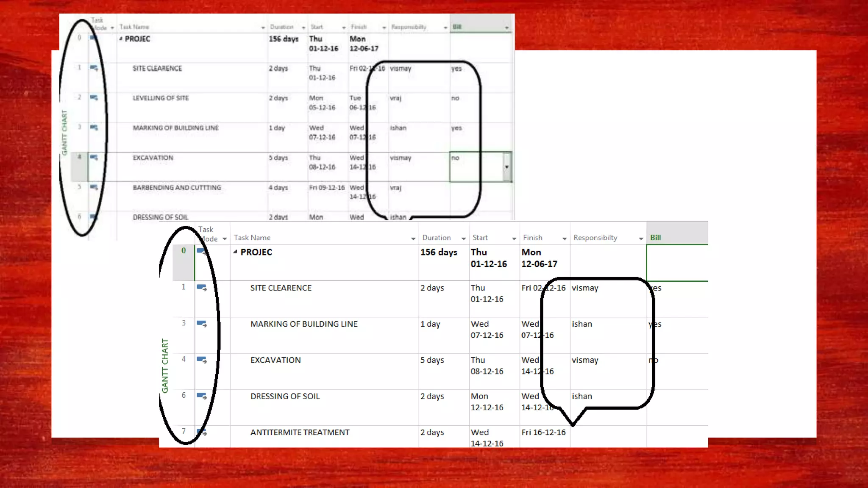Click the ANTITERMITE TREATMENT task name cell

pyautogui.click(x=300, y=433)
